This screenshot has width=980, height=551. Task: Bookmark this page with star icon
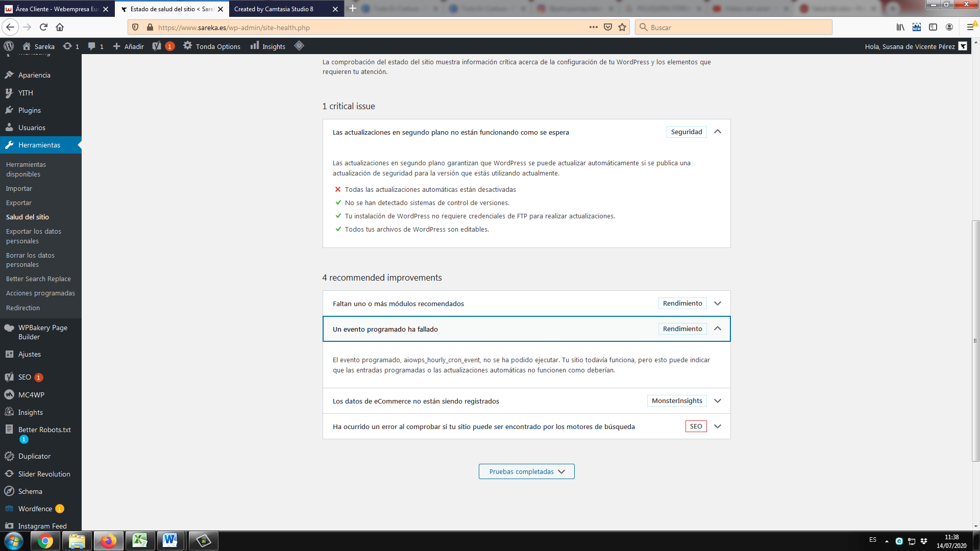pyautogui.click(x=622, y=27)
